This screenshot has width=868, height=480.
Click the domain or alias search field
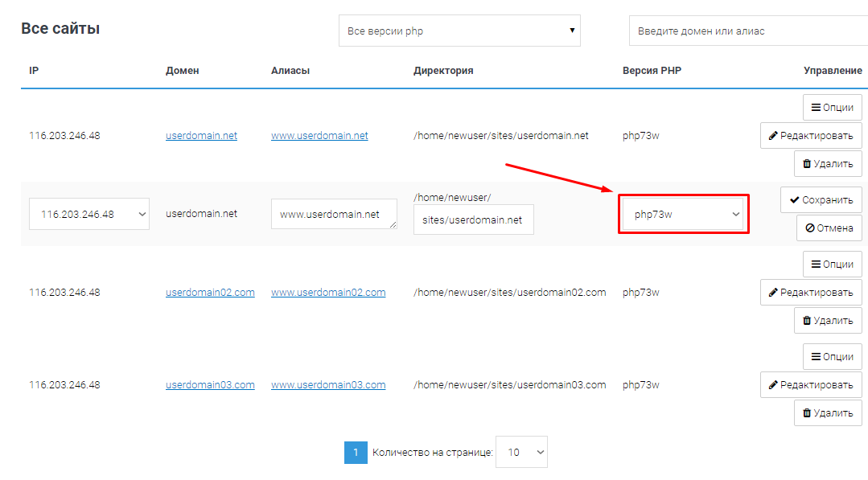click(748, 31)
